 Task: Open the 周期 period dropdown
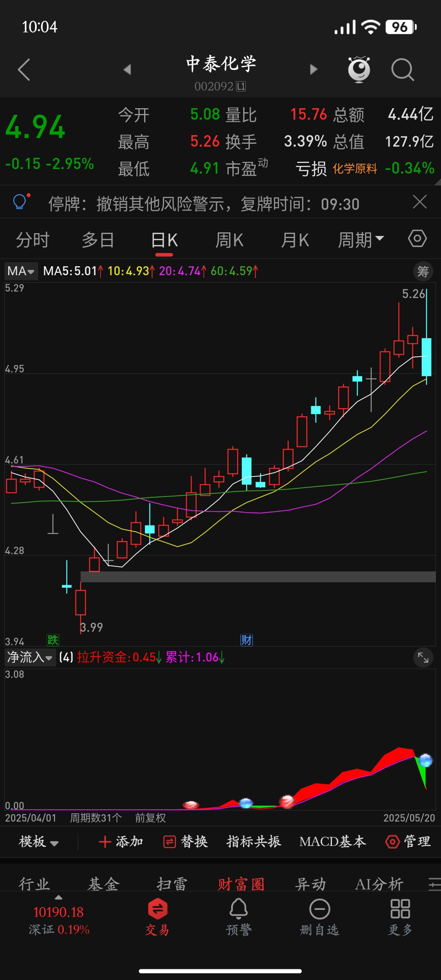[361, 240]
